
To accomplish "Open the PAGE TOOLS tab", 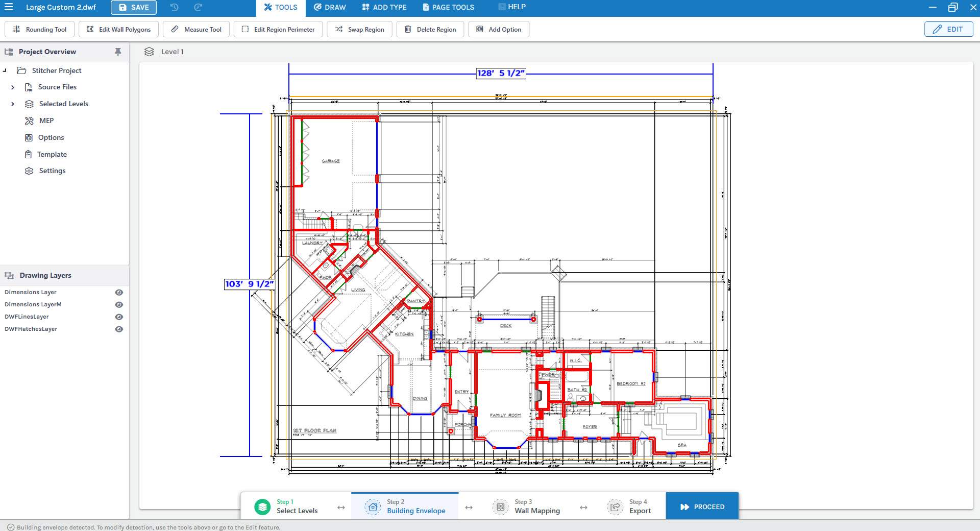I will pyautogui.click(x=448, y=7).
